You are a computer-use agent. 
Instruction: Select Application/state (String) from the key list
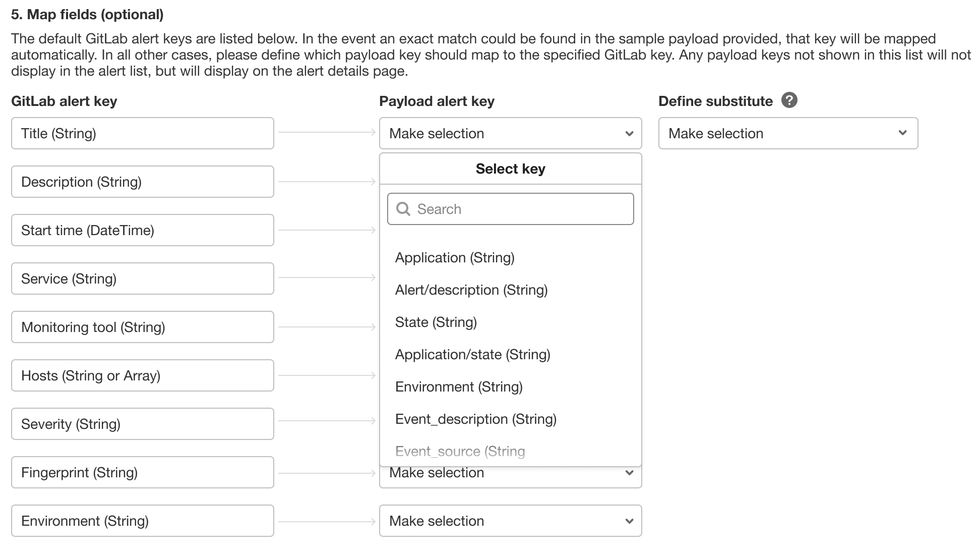(x=473, y=354)
